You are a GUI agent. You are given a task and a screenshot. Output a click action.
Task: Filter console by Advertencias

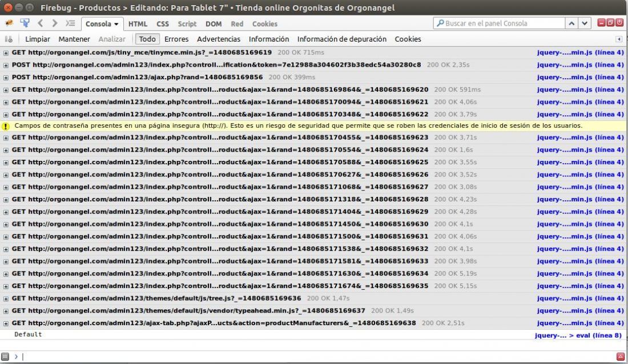[218, 39]
